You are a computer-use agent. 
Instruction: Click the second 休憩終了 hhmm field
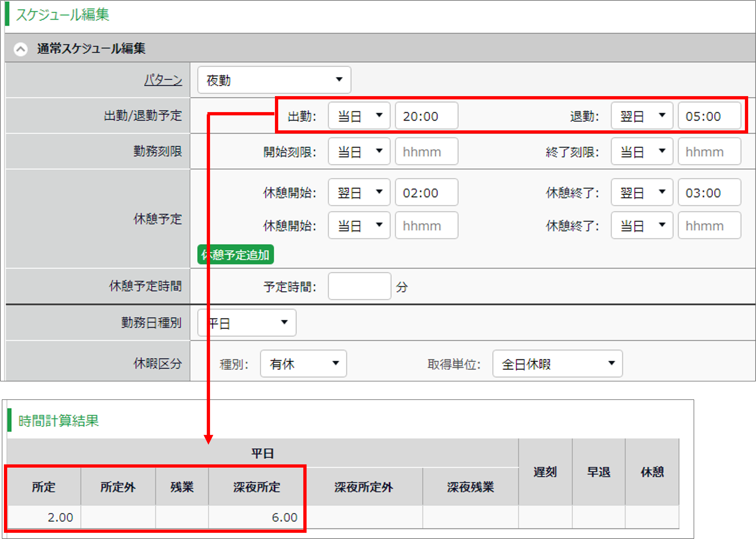pyautogui.click(x=709, y=226)
